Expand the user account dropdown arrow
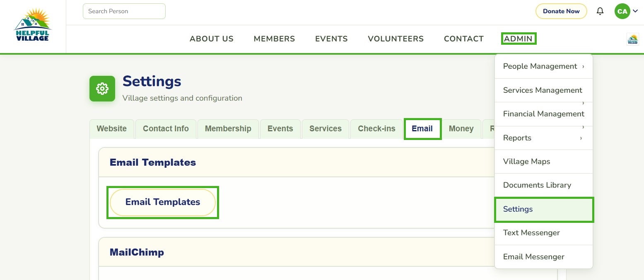644x280 pixels. pyautogui.click(x=635, y=11)
